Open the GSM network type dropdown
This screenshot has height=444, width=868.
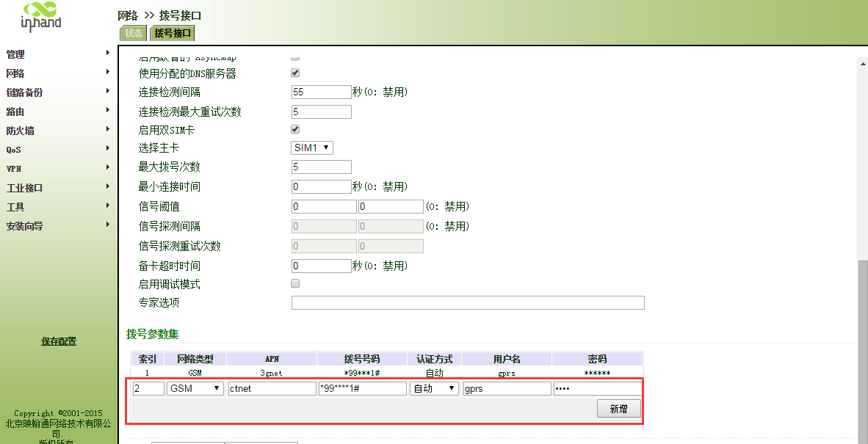tap(195, 388)
